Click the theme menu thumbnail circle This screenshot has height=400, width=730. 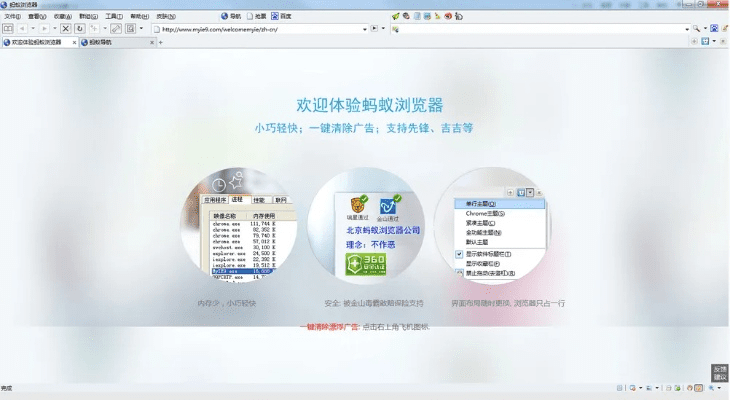tap(493, 225)
